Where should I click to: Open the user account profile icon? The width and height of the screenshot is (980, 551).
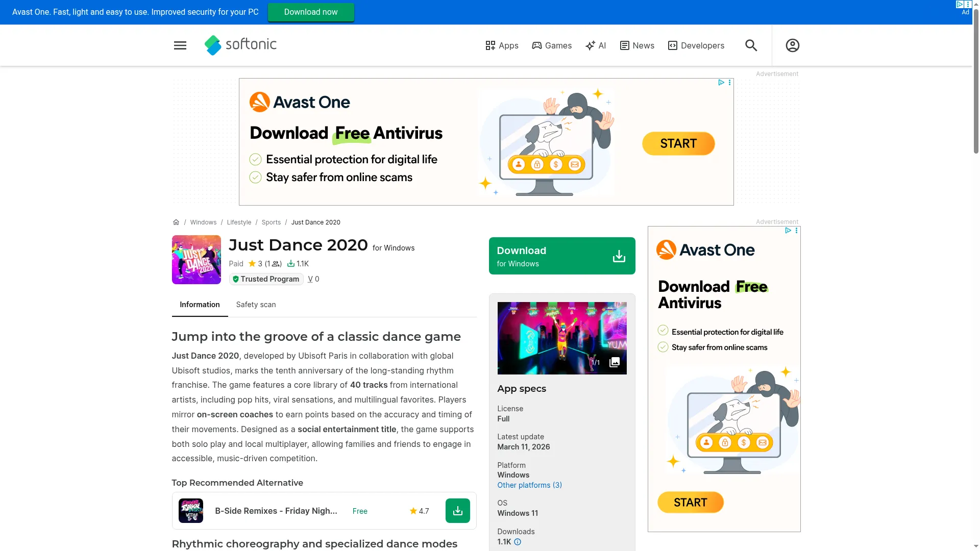(792, 45)
